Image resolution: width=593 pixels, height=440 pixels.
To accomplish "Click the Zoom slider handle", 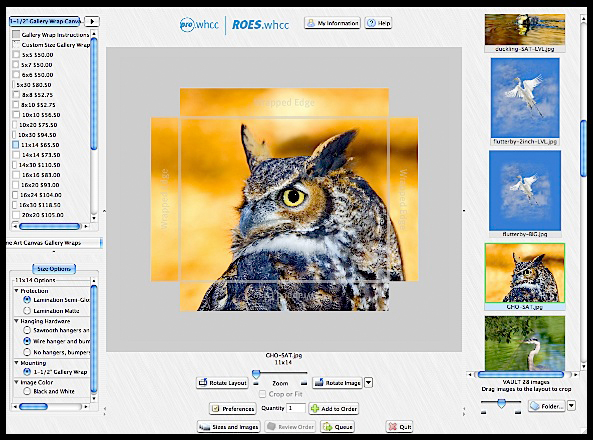I will tap(256, 374).
